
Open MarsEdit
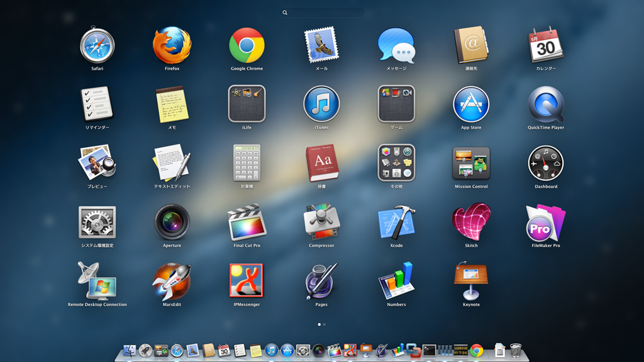tap(172, 281)
